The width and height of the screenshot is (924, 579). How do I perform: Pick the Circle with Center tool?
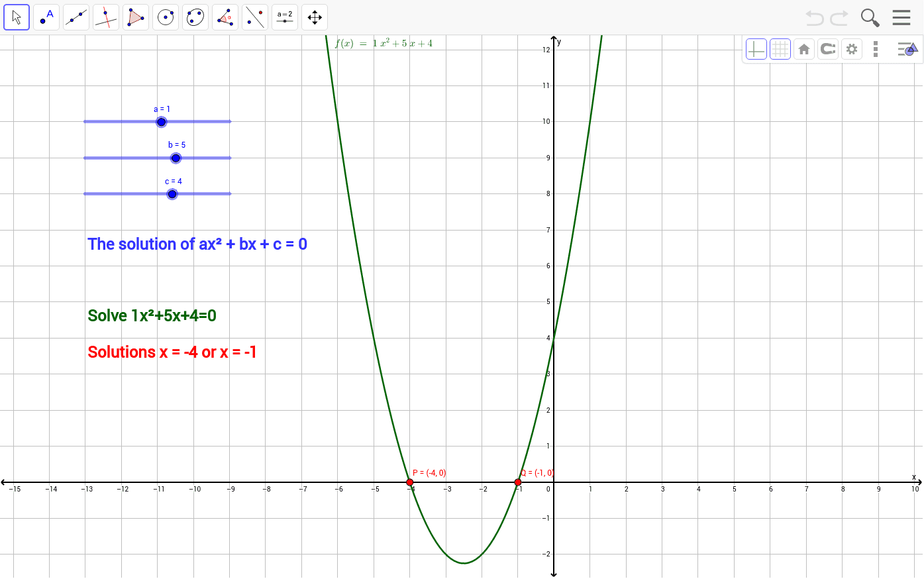[165, 17]
